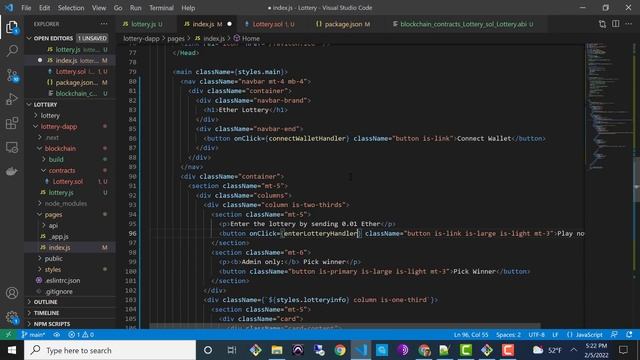
Task: Change language mode JavaScript
Action: point(584,335)
